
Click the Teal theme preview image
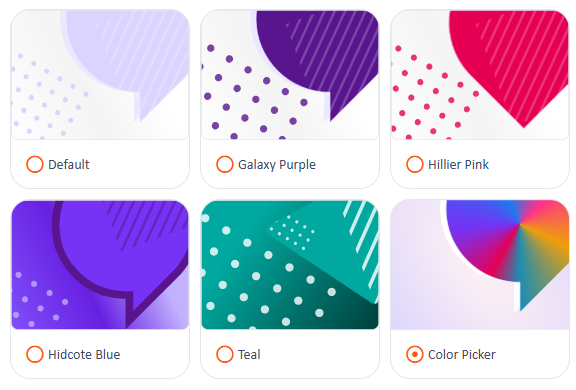point(290,265)
